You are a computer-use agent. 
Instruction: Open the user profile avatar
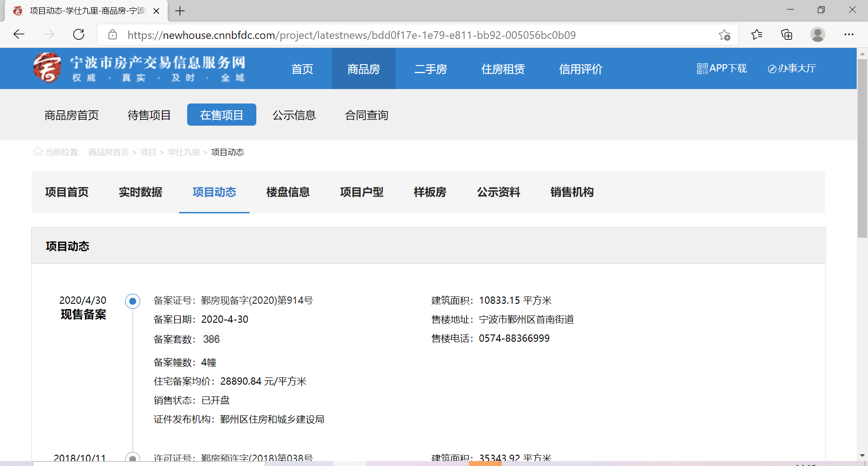pos(817,34)
